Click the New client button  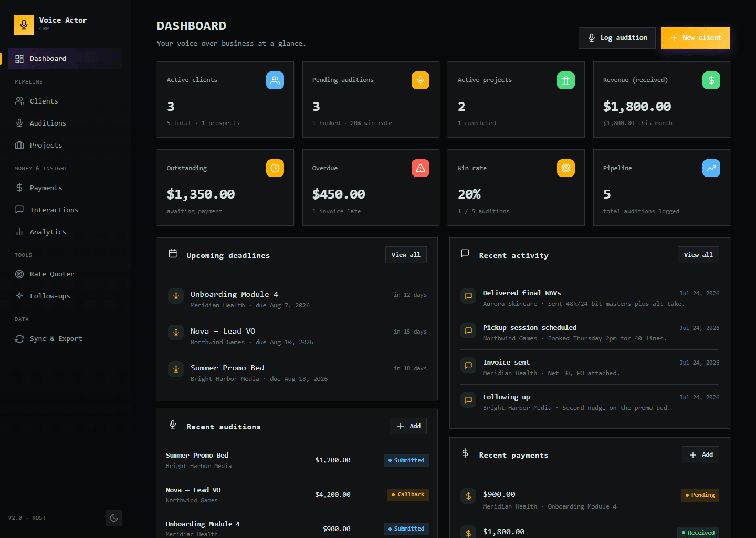click(x=695, y=38)
